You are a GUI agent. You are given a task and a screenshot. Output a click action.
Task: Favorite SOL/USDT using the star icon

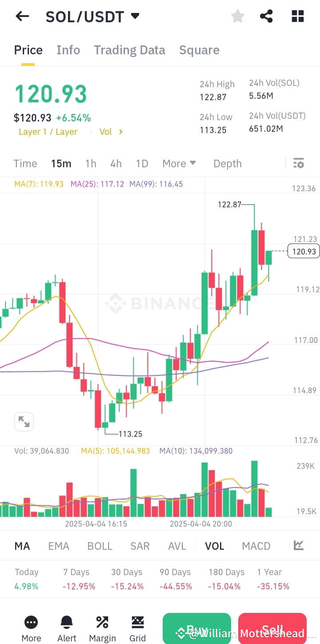(x=237, y=16)
